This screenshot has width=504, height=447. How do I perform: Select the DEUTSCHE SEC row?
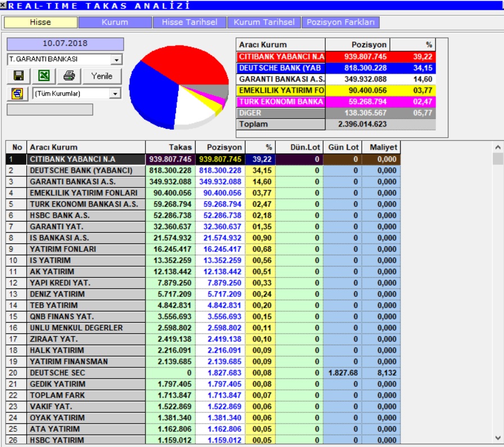[x=203, y=373]
